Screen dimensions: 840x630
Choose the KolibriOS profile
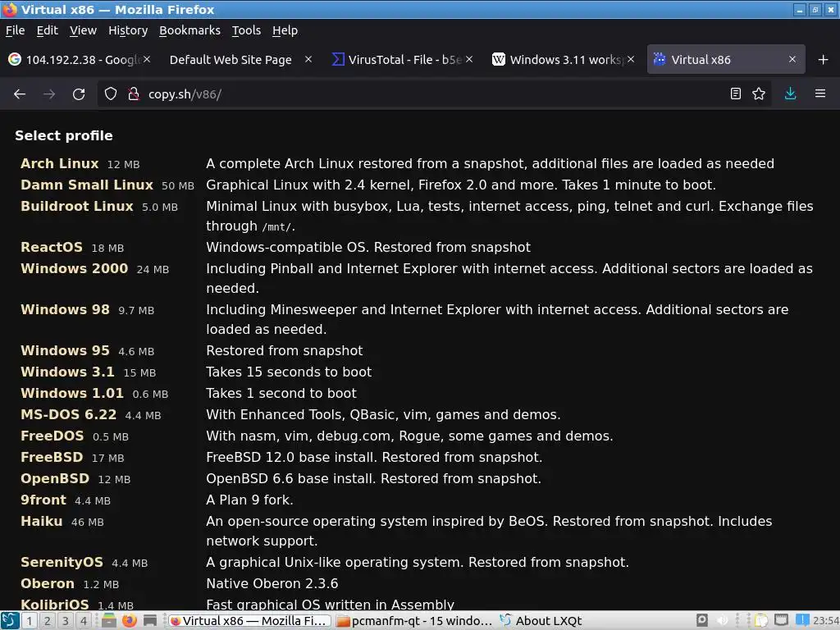pos(55,605)
